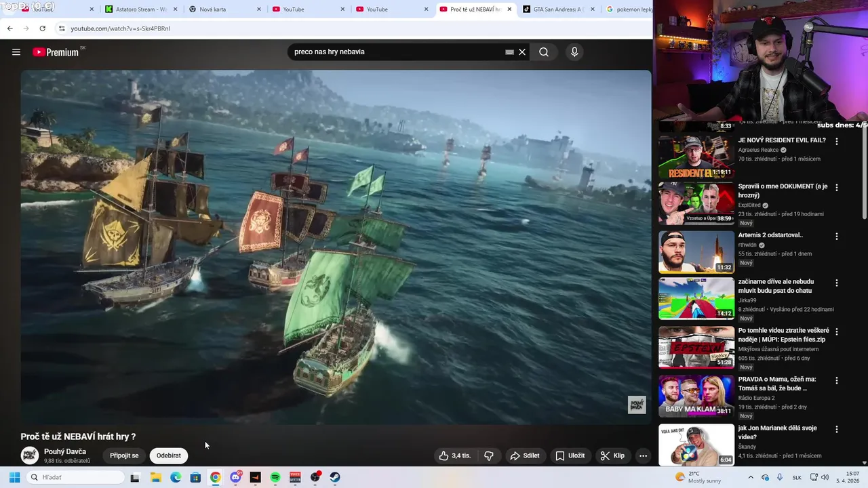Switch to the GTA San Andreas tab
The width and height of the screenshot is (868, 488).
click(558, 9)
